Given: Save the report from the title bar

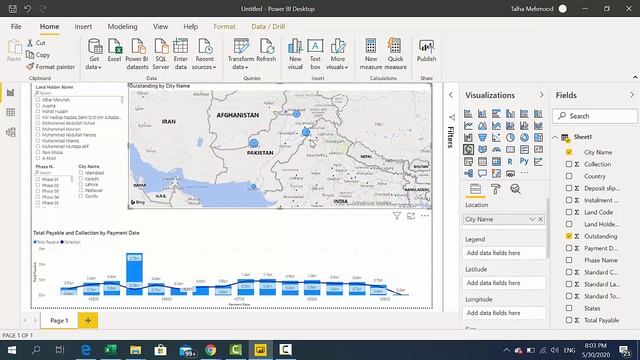Looking at the screenshot, I should pos(13,9).
